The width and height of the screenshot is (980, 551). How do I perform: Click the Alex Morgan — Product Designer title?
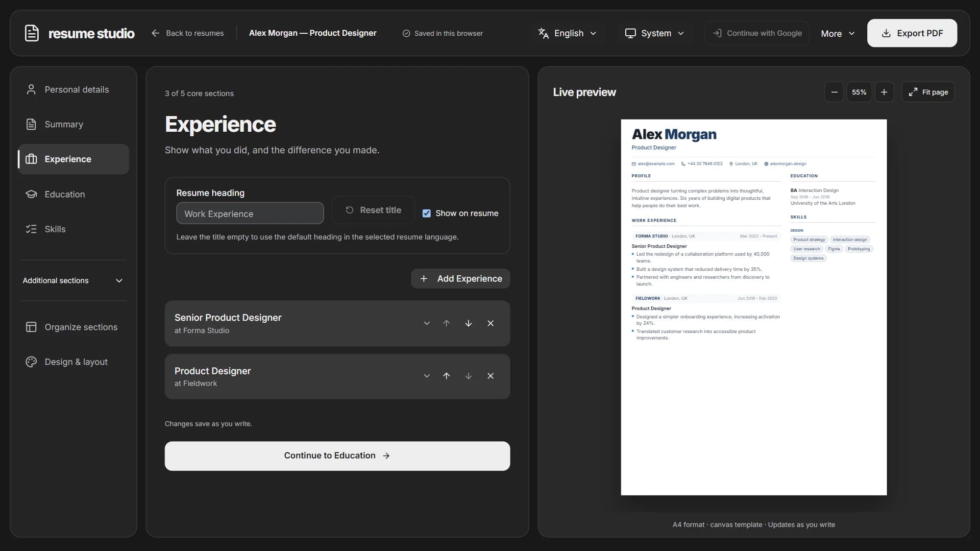313,33
